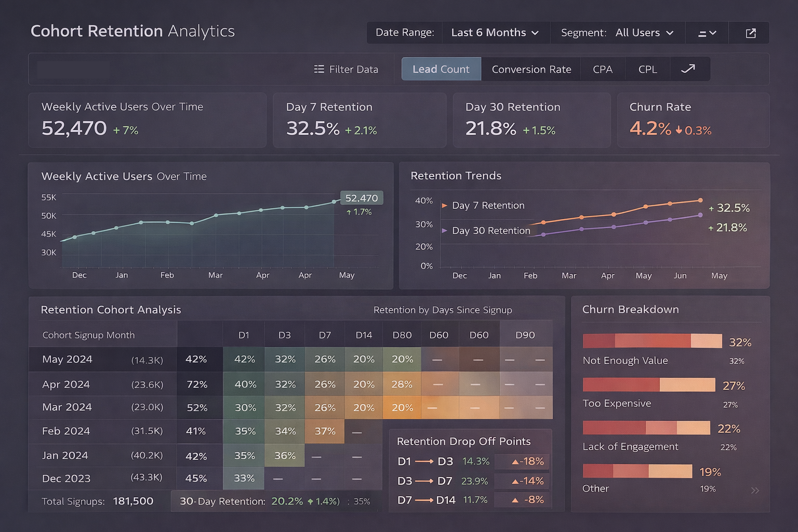Select the CPA tab
The width and height of the screenshot is (798, 532).
tap(603, 69)
